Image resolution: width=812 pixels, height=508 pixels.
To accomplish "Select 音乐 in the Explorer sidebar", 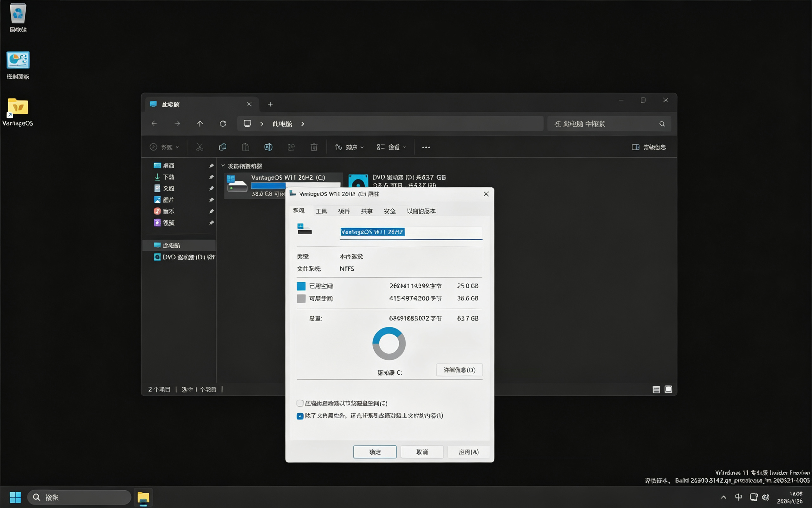I will 168,211.
